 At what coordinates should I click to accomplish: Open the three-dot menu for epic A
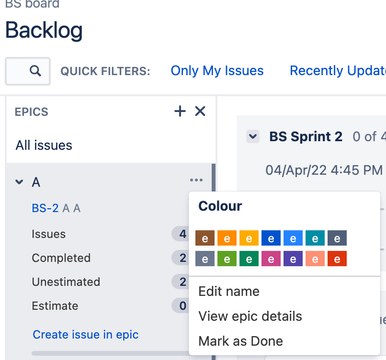pos(196,180)
